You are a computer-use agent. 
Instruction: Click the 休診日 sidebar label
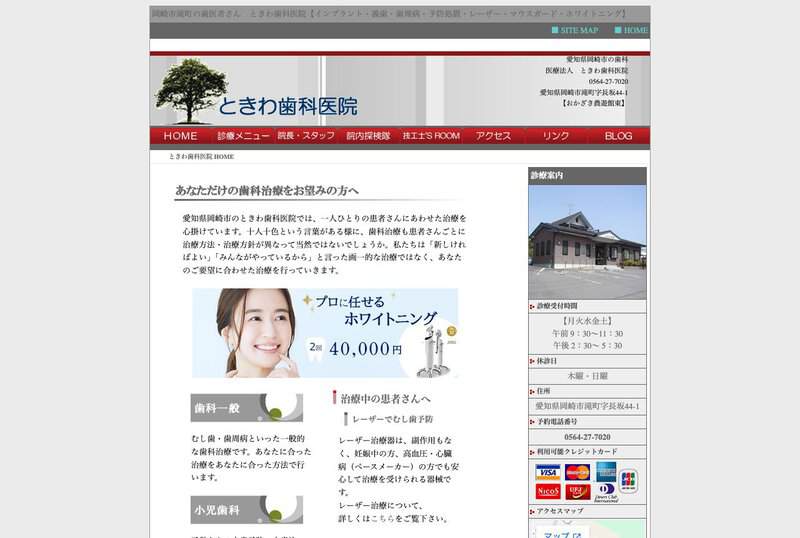point(546,361)
